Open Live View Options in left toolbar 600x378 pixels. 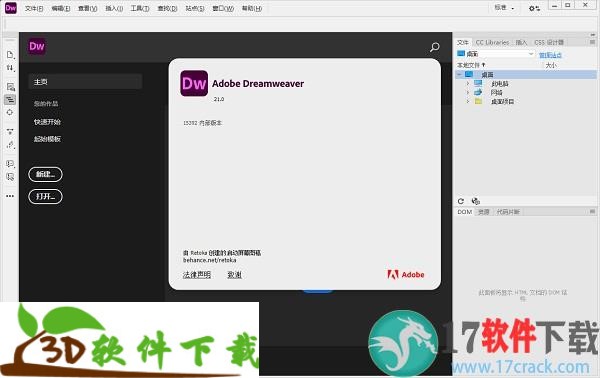coord(10,87)
